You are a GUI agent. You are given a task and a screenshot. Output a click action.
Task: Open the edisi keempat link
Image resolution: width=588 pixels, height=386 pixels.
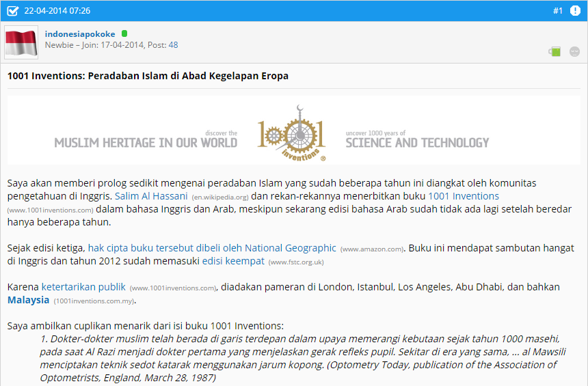[233, 261]
